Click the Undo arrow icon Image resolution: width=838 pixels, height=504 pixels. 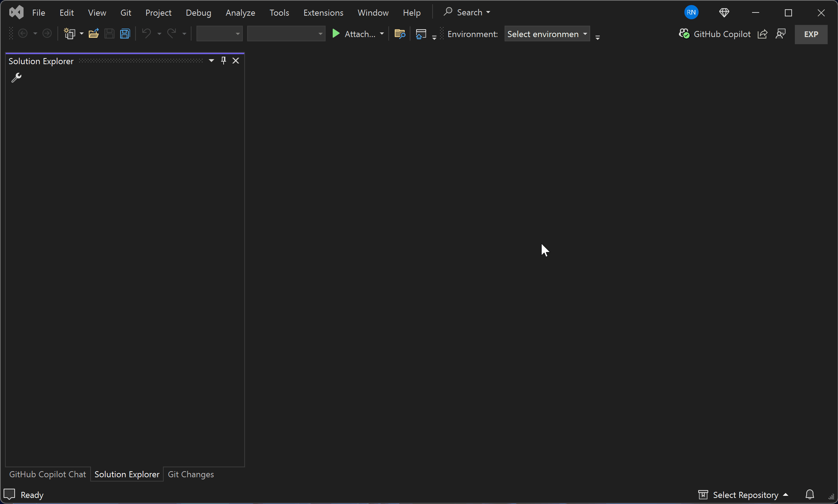coord(147,33)
